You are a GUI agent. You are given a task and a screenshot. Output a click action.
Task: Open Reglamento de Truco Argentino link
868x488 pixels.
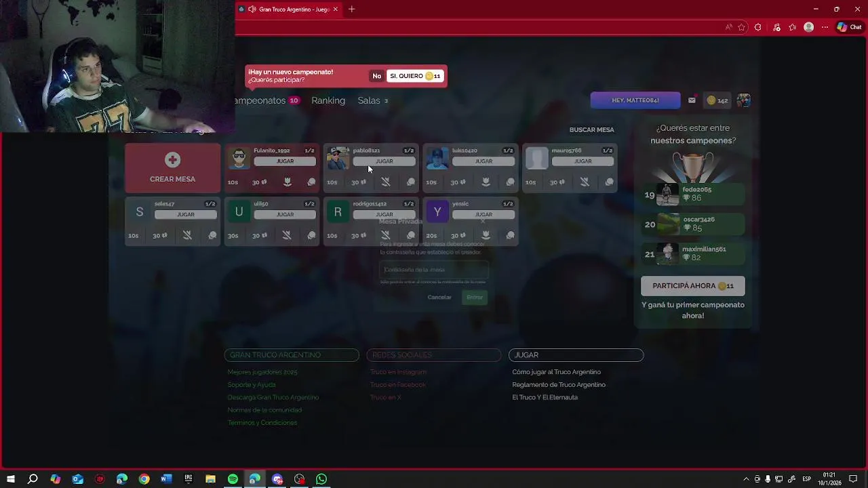pyautogui.click(x=559, y=385)
